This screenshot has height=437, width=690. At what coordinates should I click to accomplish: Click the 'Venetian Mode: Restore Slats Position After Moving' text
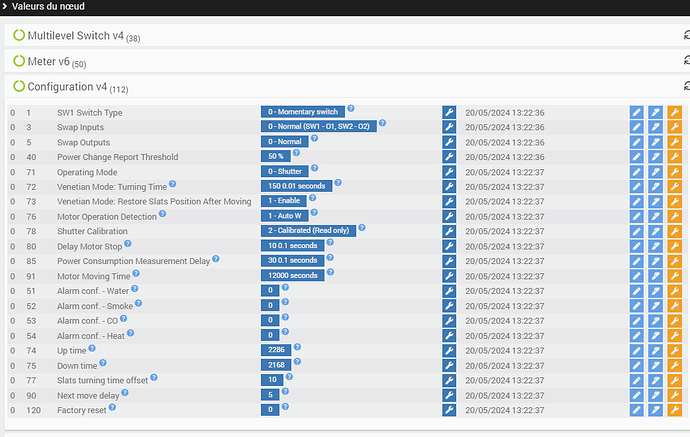point(154,202)
